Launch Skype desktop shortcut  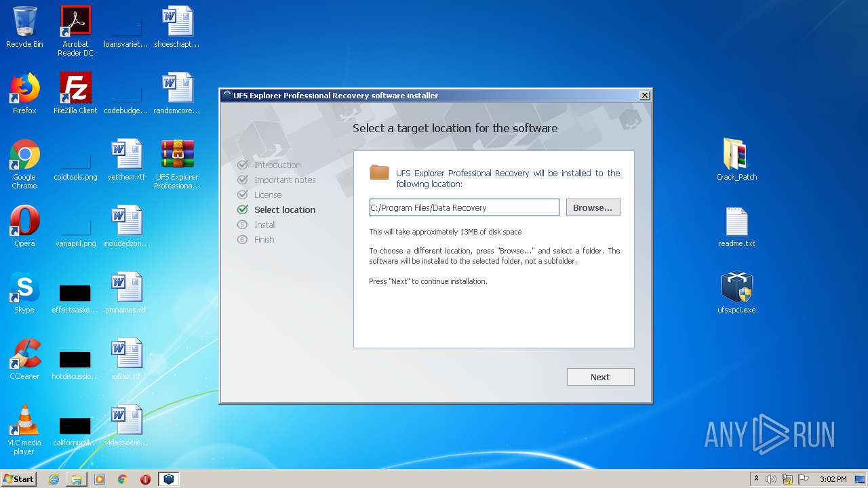coord(24,293)
